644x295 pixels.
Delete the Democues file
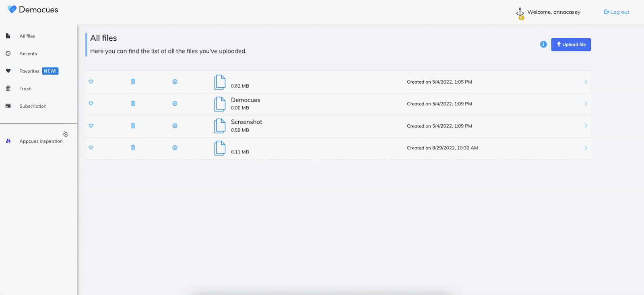133,103
